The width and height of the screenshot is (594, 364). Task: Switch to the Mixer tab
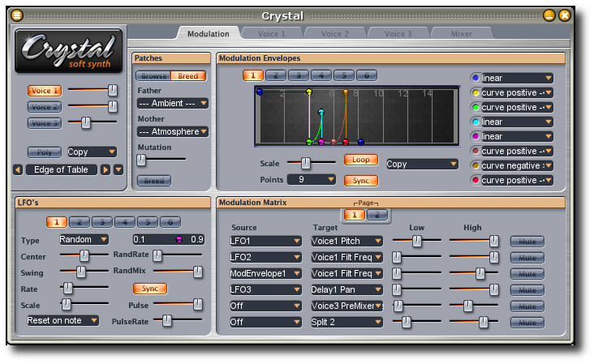point(461,34)
